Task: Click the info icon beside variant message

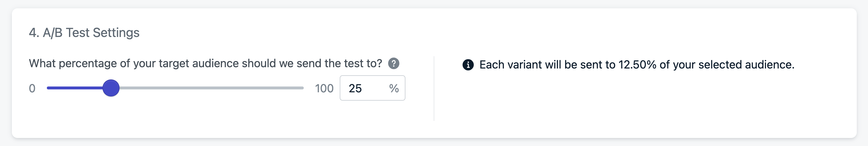Action: (468, 65)
